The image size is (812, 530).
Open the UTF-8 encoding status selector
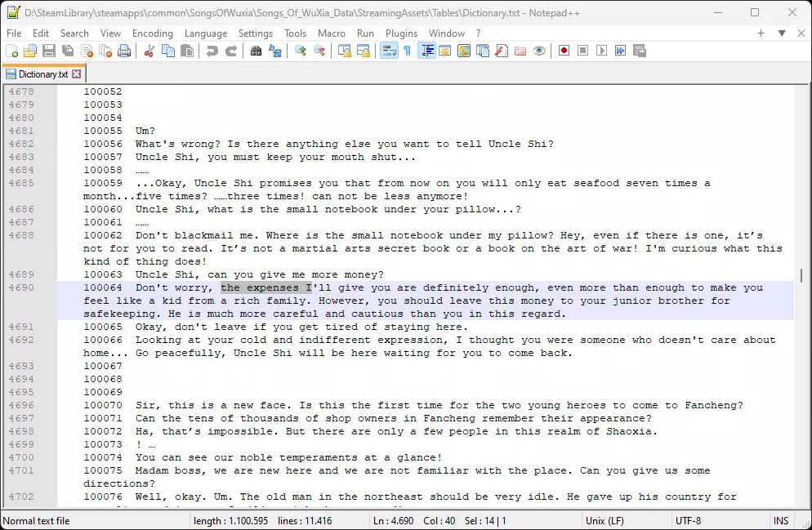point(688,521)
